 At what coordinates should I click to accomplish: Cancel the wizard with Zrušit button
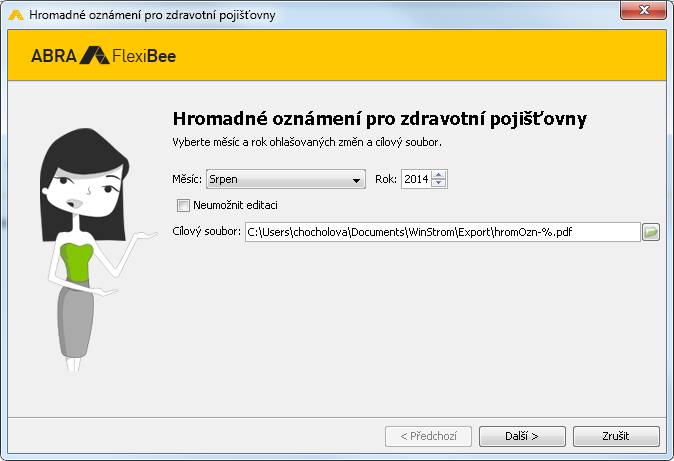[x=616, y=436]
